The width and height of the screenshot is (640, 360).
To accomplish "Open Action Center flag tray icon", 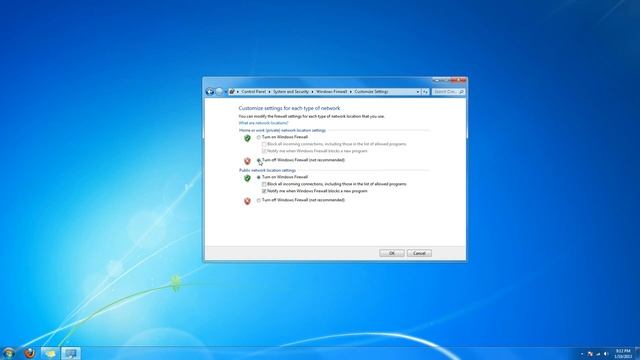I will (590, 354).
